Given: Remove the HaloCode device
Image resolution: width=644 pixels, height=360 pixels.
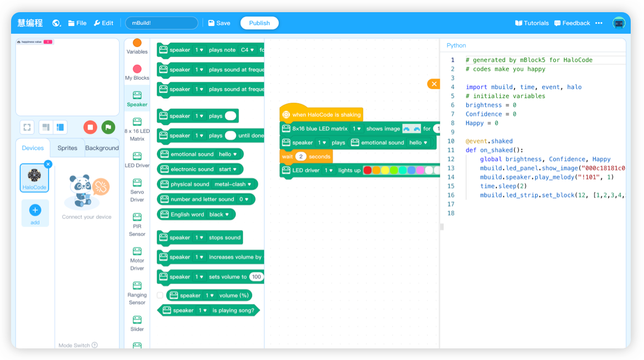Looking at the screenshot, I should coord(48,164).
